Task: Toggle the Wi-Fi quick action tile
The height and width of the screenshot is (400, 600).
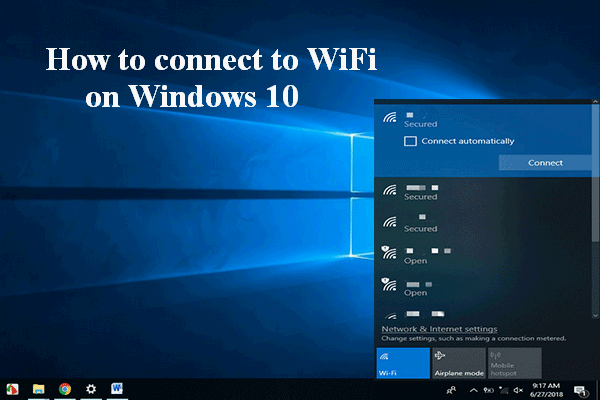Action: [403, 363]
